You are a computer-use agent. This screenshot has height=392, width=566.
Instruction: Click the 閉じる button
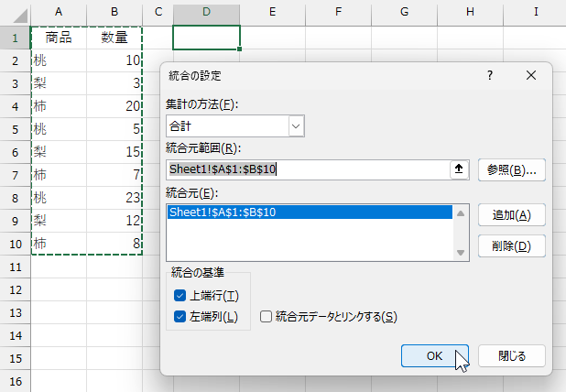pyautogui.click(x=512, y=356)
